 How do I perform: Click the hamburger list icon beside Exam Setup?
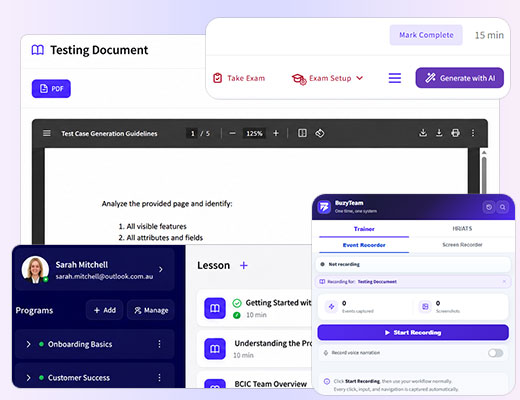395,78
